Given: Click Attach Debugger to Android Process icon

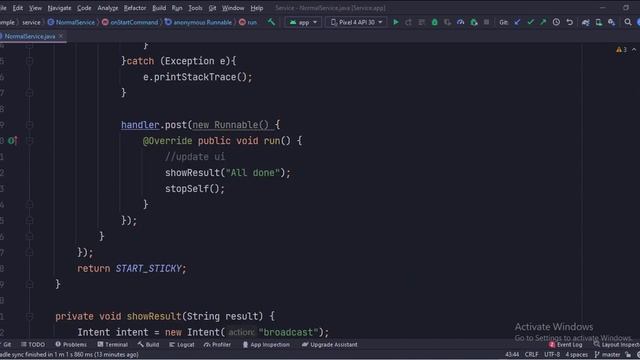Looking at the screenshot, I should pyautogui.click(x=473, y=22).
